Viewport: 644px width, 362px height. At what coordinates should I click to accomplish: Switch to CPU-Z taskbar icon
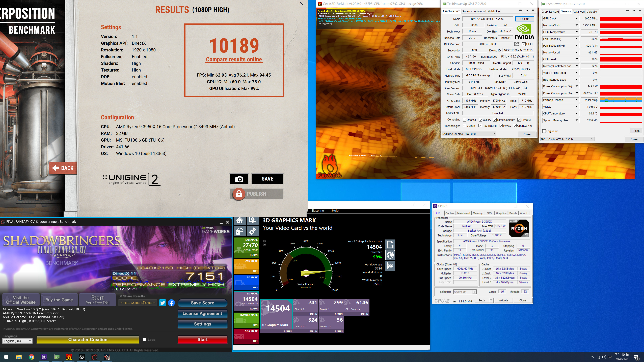(x=44, y=357)
